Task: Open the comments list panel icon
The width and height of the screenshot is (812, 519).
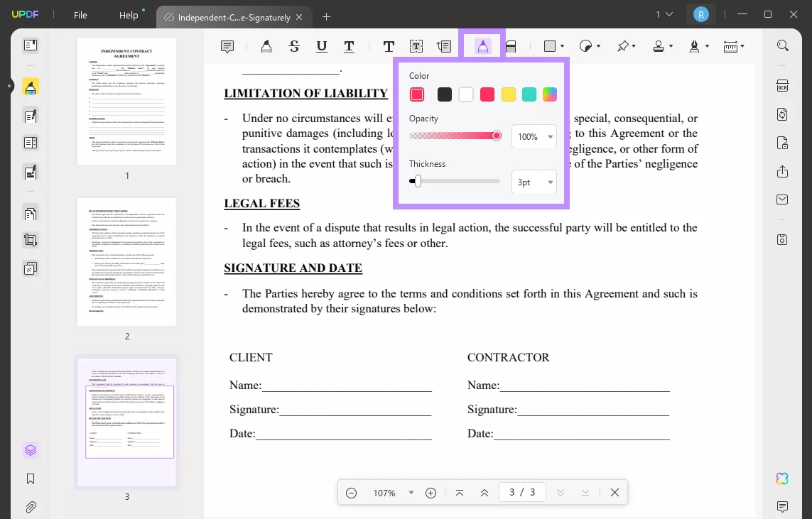Action: tap(782, 506)
